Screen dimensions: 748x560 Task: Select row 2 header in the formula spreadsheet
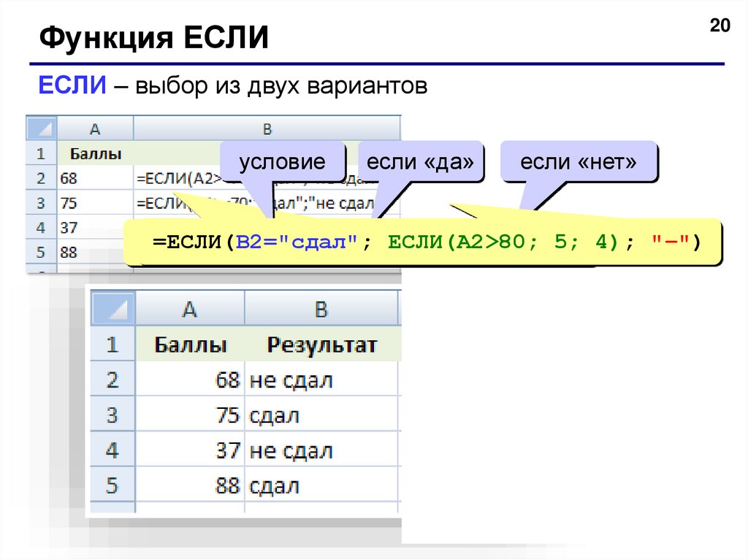point(42,178)
